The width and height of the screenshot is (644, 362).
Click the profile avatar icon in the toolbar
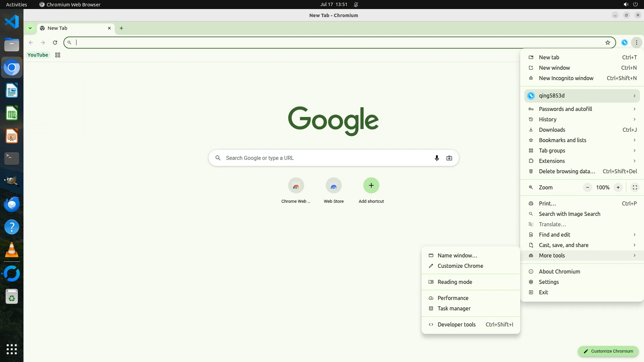pyautogui.click(x=624, y=43)
